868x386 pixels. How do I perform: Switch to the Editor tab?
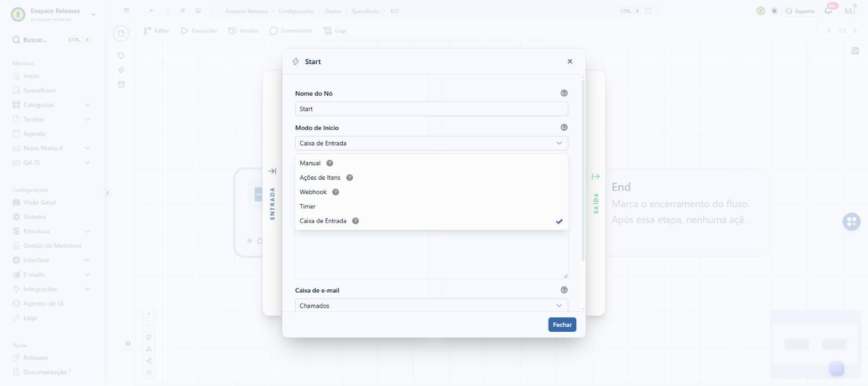(x=156, y=31)
